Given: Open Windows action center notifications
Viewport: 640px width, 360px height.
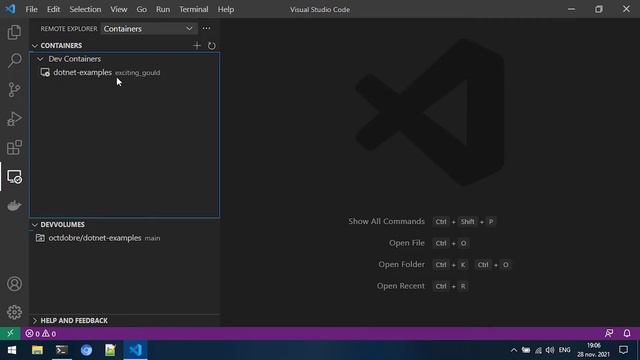Looking at the screenshot, I should [x=623, y=350].
